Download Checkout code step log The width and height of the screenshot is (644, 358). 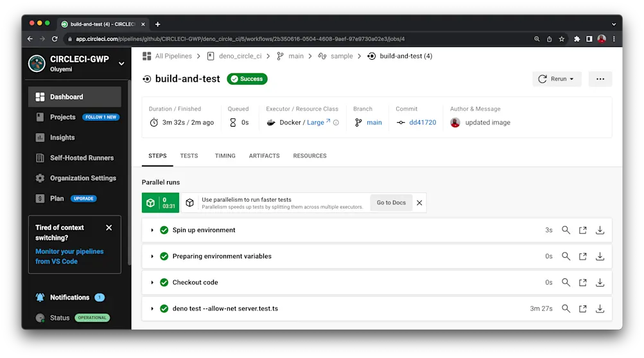click(x=600, y=282)
